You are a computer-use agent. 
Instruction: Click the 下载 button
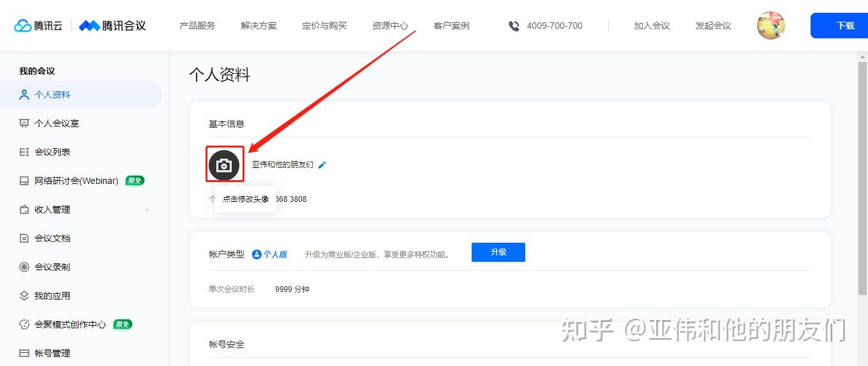pos(839,26)
